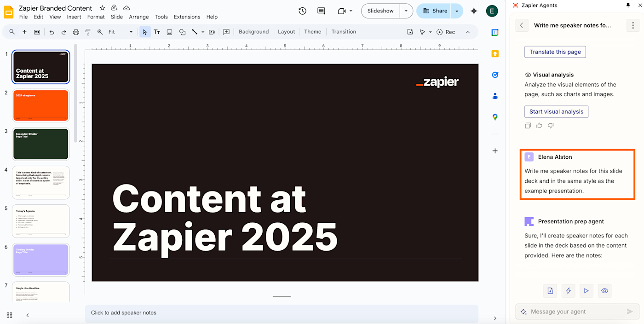Open Google Tasks side panel icon
Viewport: 644px width, 324px height.
click(x=495, y=75)
